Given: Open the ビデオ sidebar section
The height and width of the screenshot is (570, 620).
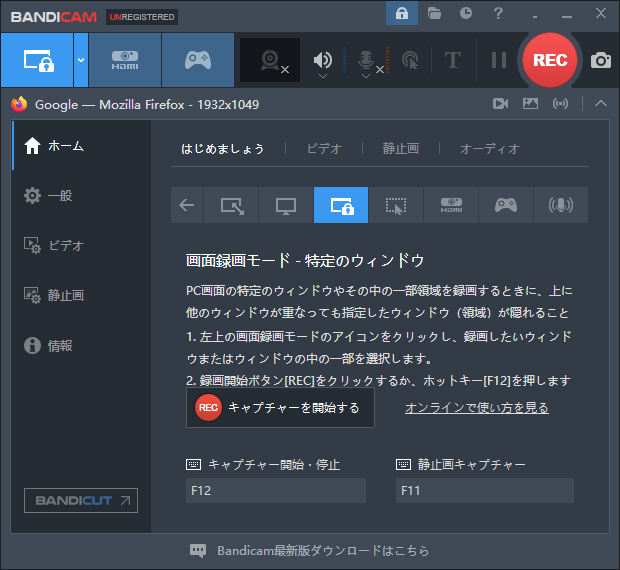Looking at the screenshot, I should [x=81, y=245].
